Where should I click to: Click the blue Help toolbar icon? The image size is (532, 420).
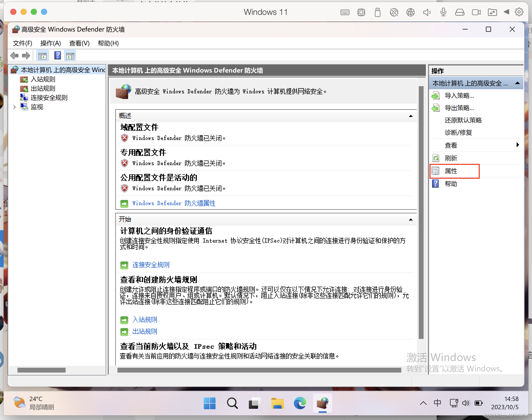[x=58, y=55]
